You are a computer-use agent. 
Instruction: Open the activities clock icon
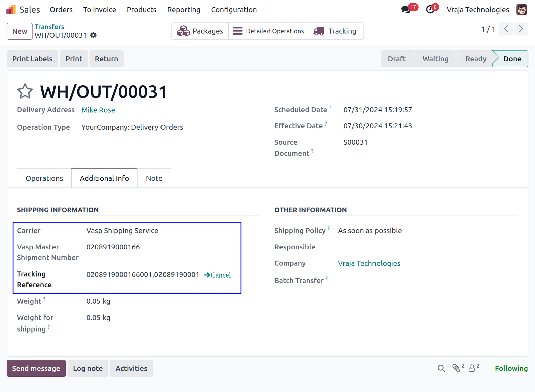[x=430, y=10]
